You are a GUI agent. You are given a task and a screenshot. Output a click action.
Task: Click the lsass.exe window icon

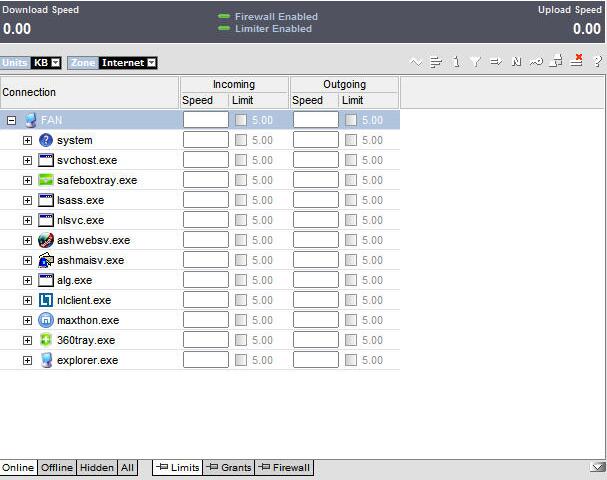tap(46, 200)
